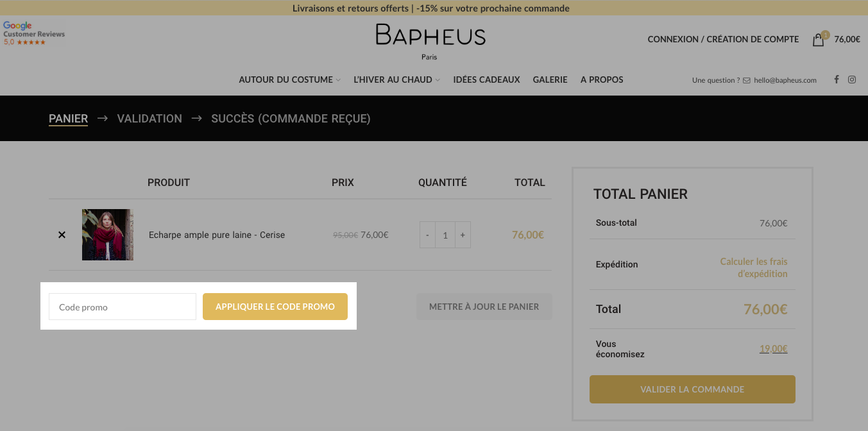Remove the scarf with the X icon

[x=62, y=235]
